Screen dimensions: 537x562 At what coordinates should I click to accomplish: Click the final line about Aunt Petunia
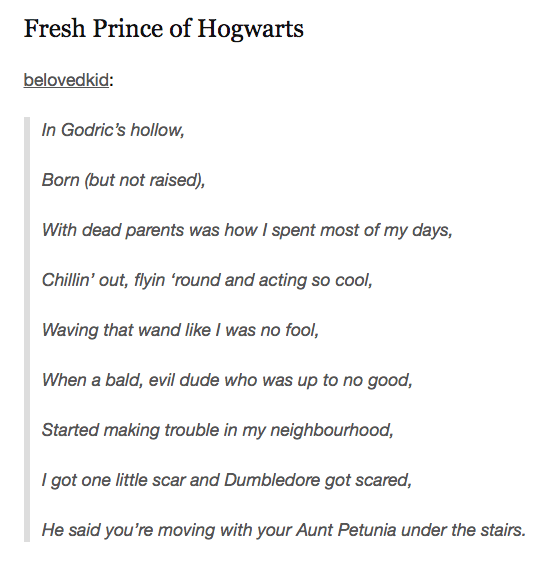tap(284, 530)
